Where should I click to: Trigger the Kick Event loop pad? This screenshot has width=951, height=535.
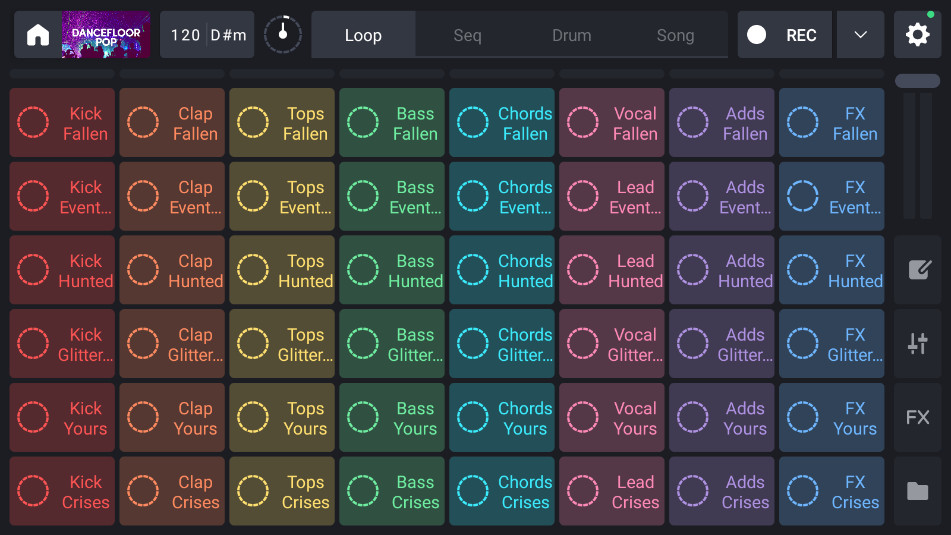[62, 197]
